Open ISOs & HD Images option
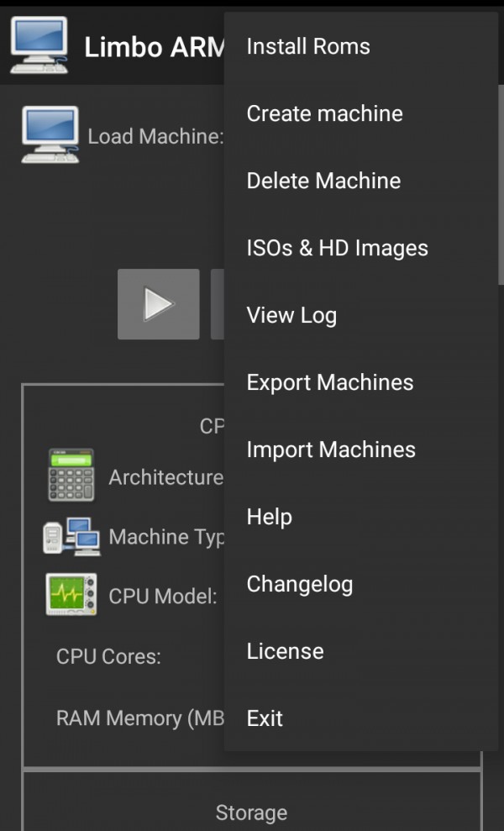Image resolution: width=504 pixels, height=831 pixels. tap(361, 248)
